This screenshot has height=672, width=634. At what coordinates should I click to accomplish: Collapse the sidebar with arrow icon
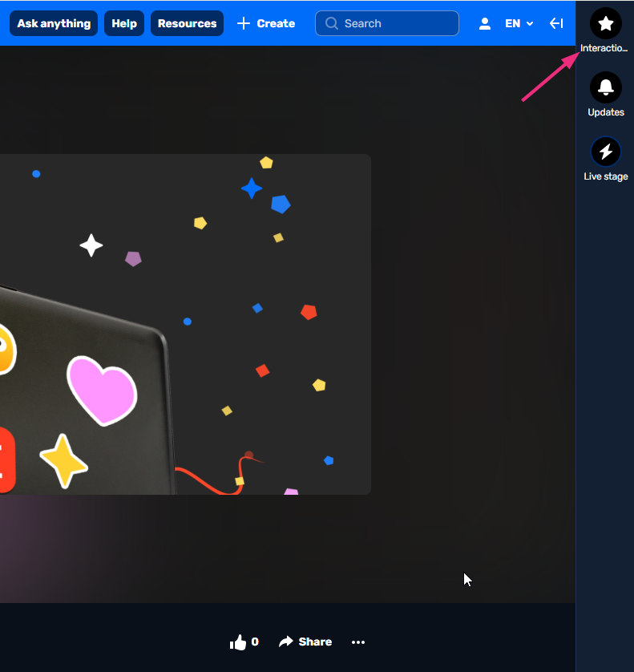pos(556,23)
